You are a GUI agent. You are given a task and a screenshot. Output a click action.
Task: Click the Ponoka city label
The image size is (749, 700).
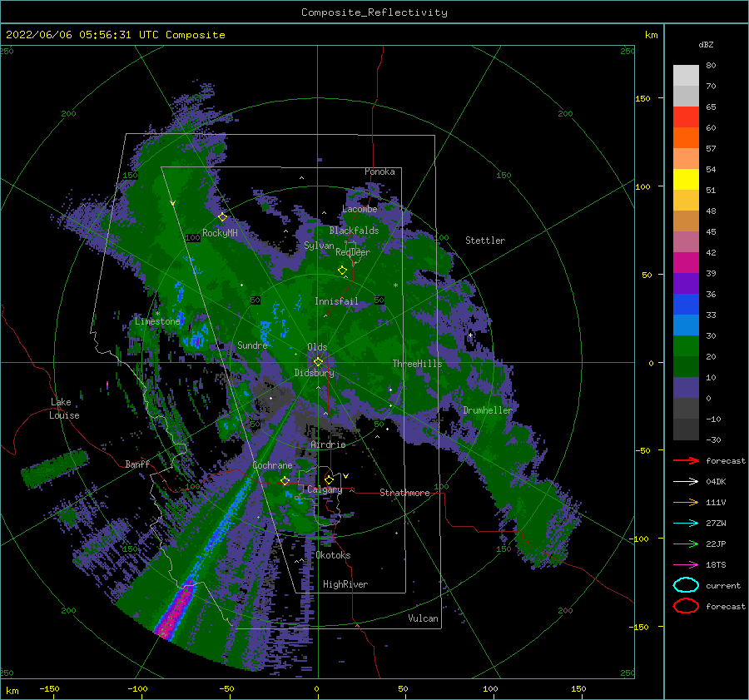click(x=379, y=171)
